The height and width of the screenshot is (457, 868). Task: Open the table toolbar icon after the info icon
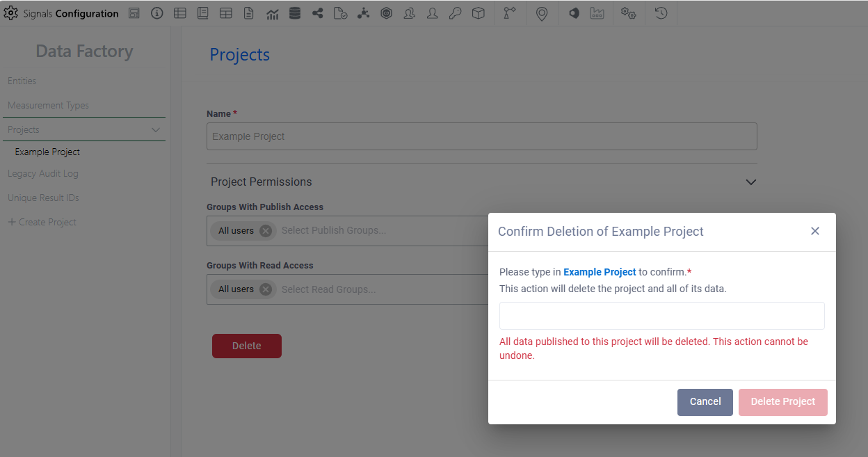click(x=180, y=13)
